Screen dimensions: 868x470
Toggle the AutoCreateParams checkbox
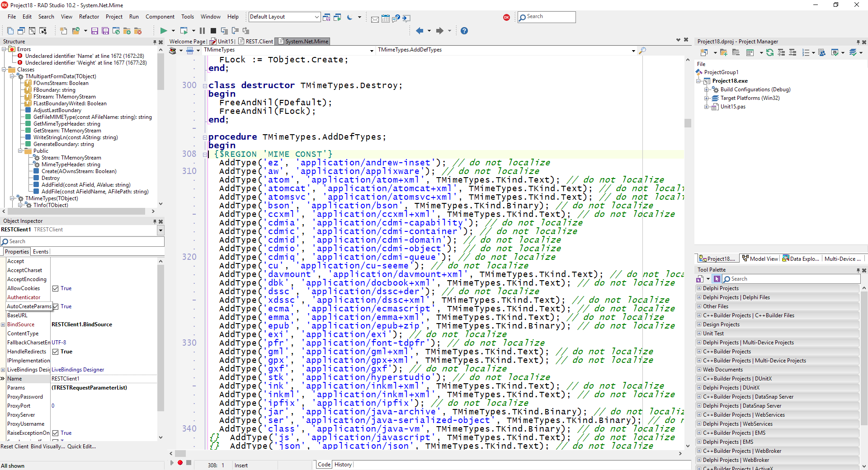(55, 306)
